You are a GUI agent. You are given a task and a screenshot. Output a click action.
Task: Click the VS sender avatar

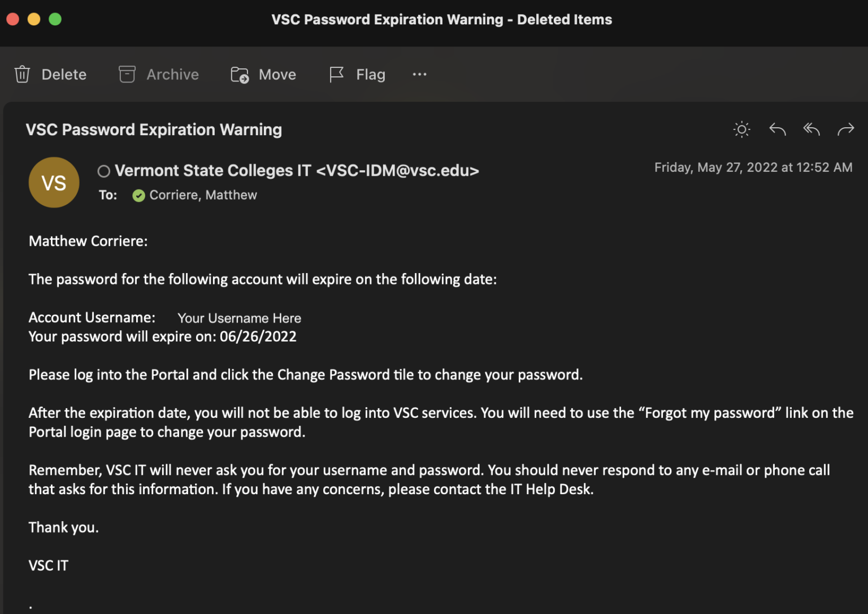coord(54,183)
